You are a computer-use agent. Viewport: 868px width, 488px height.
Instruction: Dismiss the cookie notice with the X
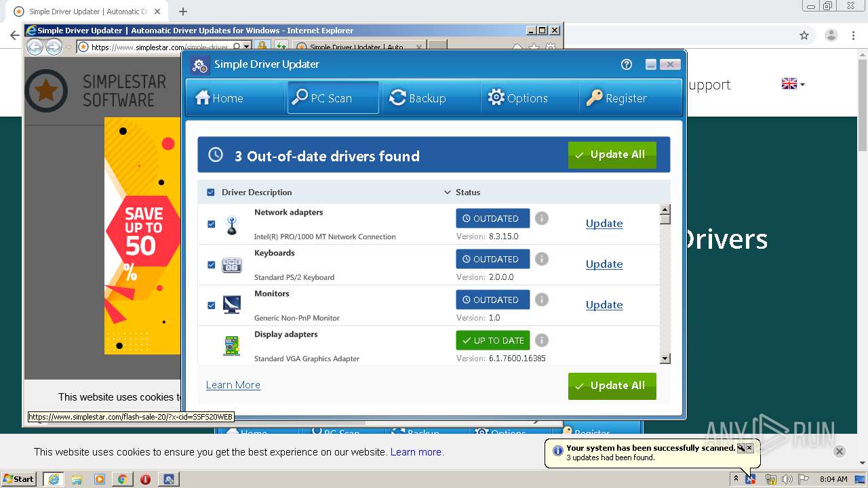pyautogui.click(x=839, y=451)
